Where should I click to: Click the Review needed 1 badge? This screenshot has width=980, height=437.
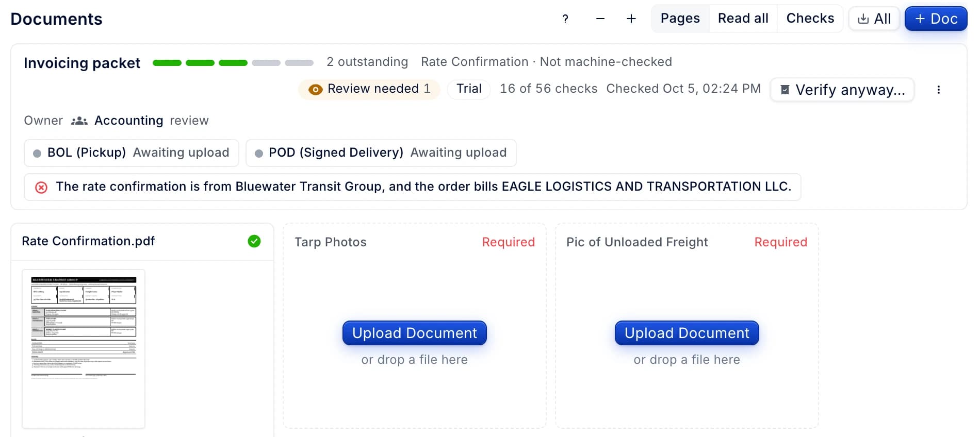(x=369, y=89)
